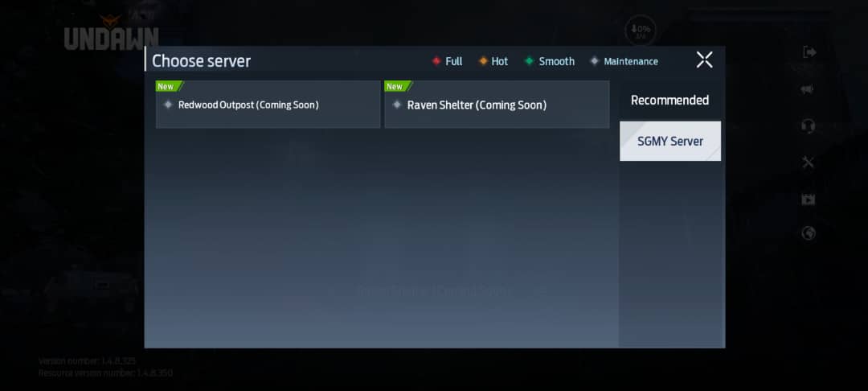Open the video clapperboard icon
Image resolution: width=868 pixels, height=391 pixels.
tap(809, 199)
